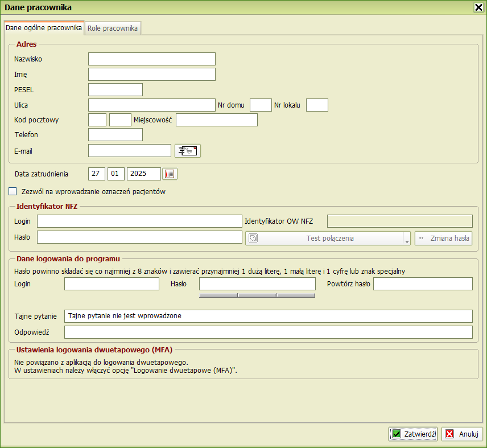Click into the PESEL field
Screen dimensions: 487x448
pyautogui.click(x=115, y=89)
